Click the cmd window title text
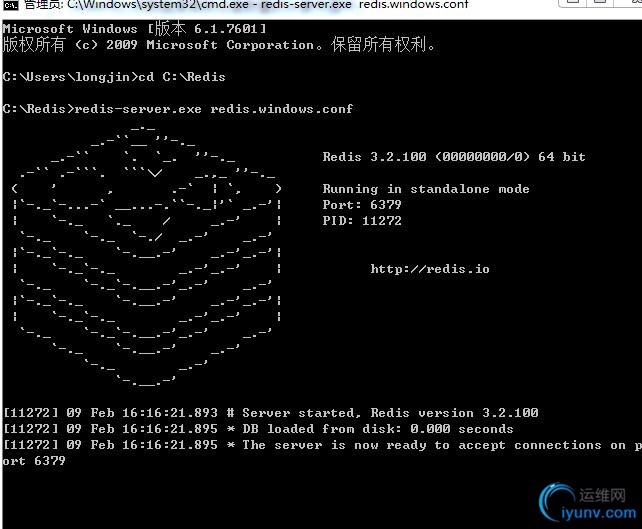Screen dimensions: 642x529 tap(246, 5)
